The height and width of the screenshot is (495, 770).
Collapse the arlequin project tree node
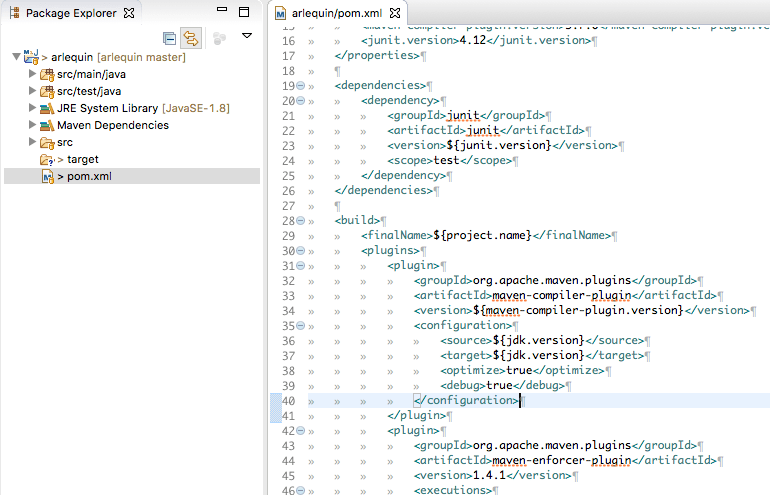(16, 57)
